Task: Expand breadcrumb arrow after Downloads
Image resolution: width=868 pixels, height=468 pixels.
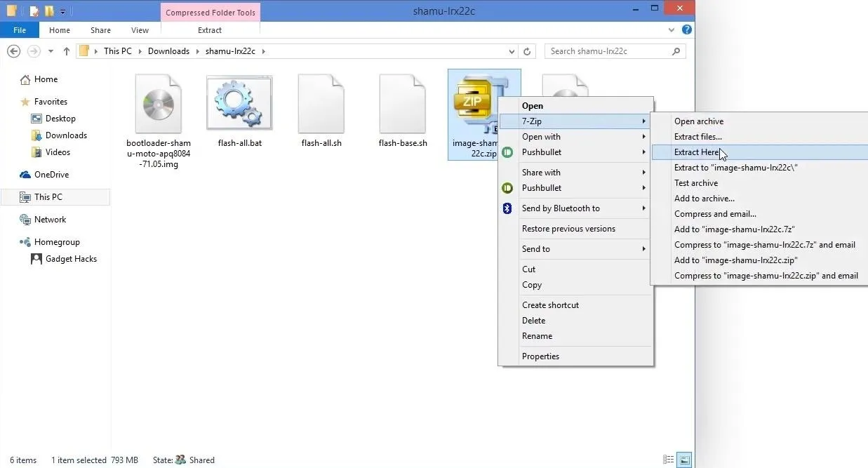Action: pyautogui.click(x=197, y=51)
